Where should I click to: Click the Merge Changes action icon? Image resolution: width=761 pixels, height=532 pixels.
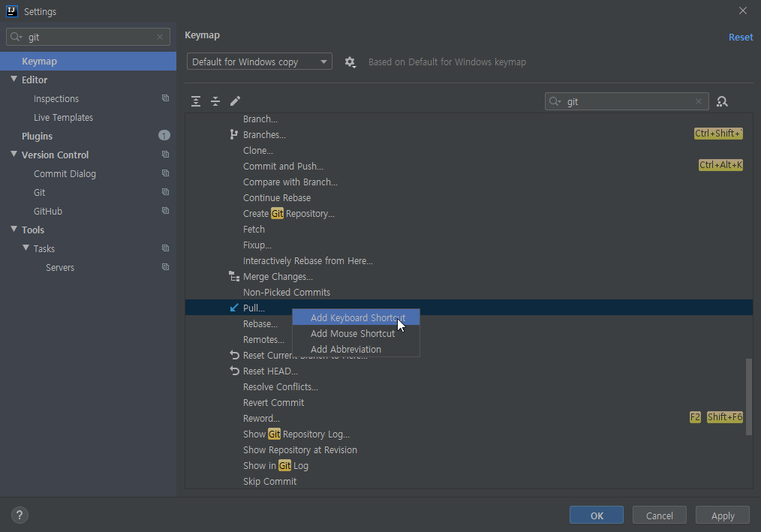coord(234,276)
